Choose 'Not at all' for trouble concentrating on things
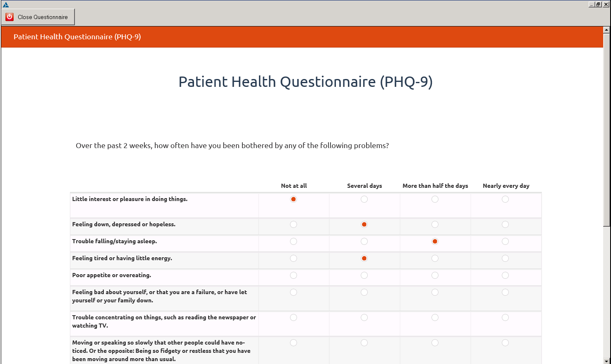Image resolution: width=611 pixels, height=364 pixels. pyautogui.click(x=293, y=318)
